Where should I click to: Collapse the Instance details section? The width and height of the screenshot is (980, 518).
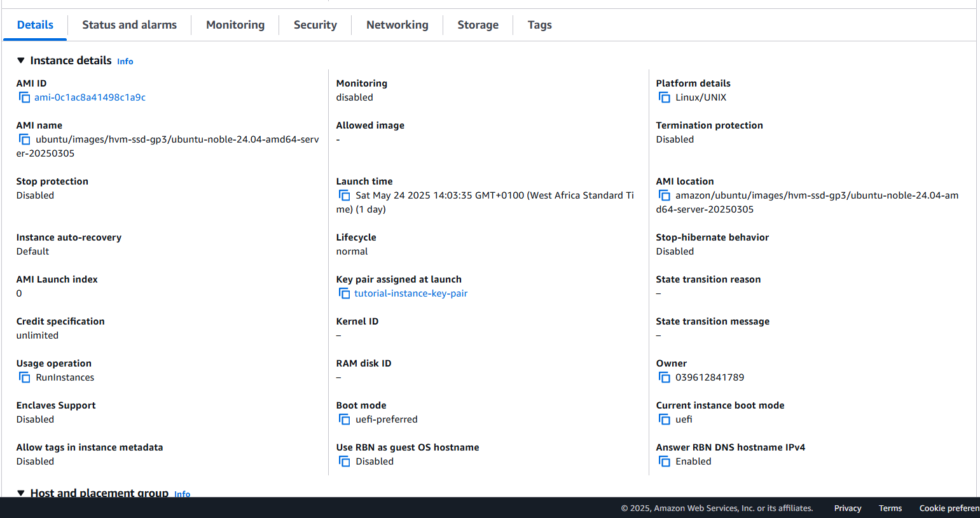tap(20, 60)
